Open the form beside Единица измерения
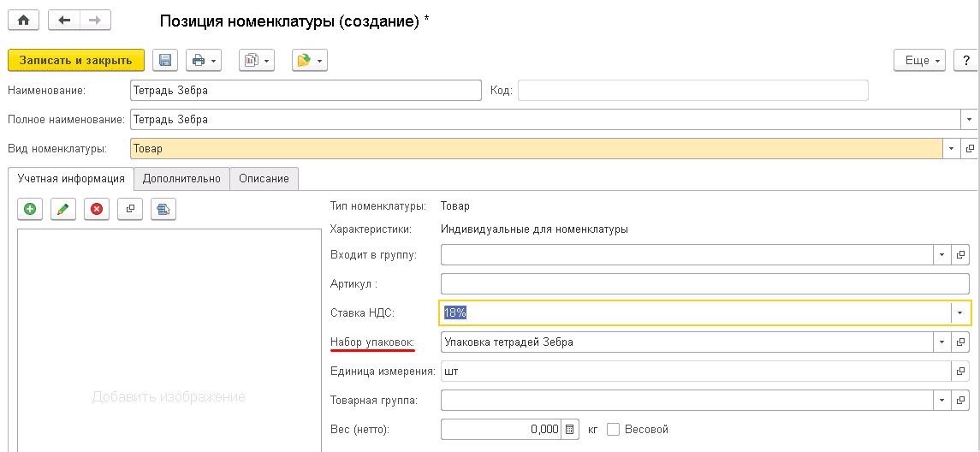The image size is (980, 452). tap(959, 371)
